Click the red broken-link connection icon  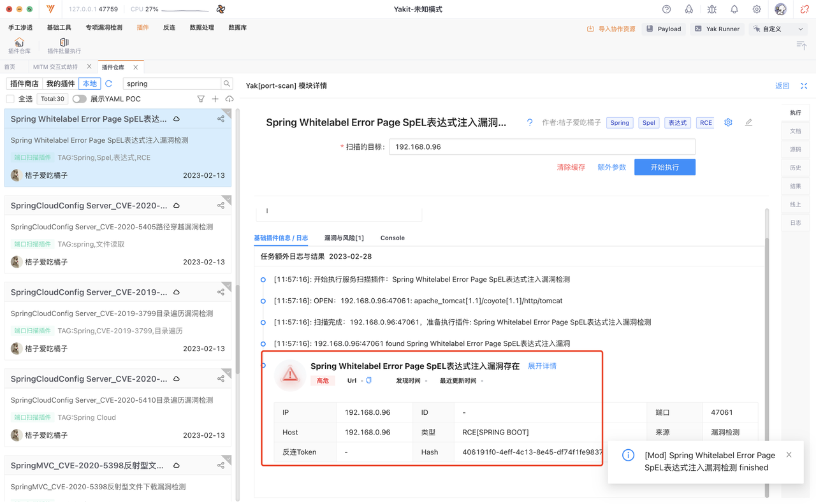(805, 10)
